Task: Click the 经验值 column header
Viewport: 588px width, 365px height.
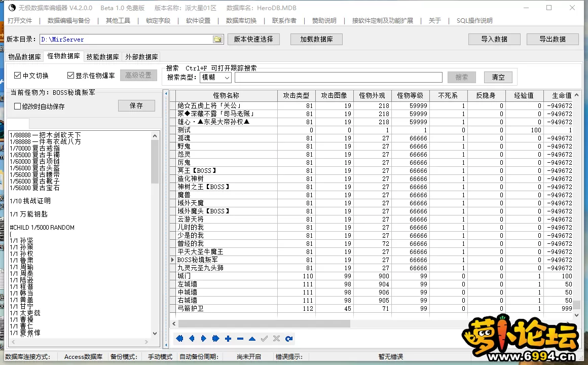Action: pos(524,95)
